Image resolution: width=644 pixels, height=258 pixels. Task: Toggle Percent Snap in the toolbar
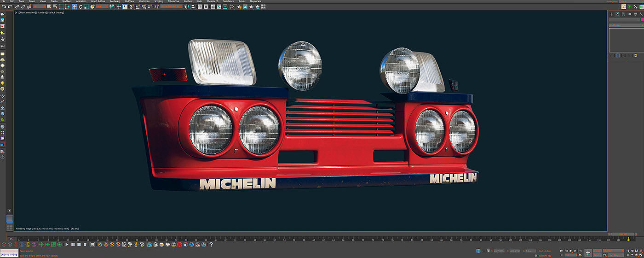tap(144, 7)
